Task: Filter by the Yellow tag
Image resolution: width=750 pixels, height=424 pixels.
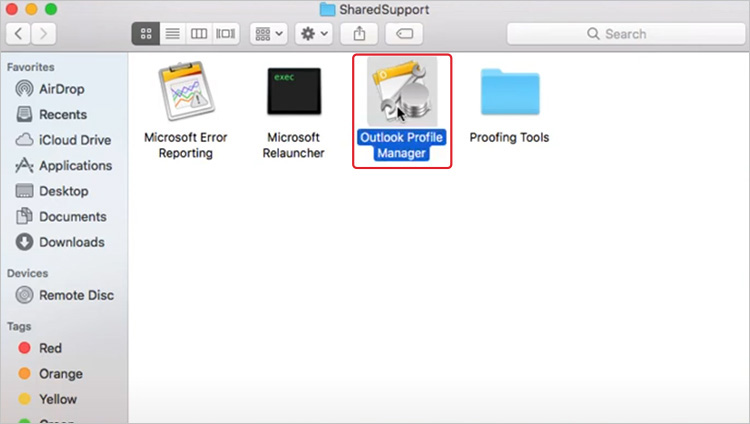Action: (x=47, y=399)
